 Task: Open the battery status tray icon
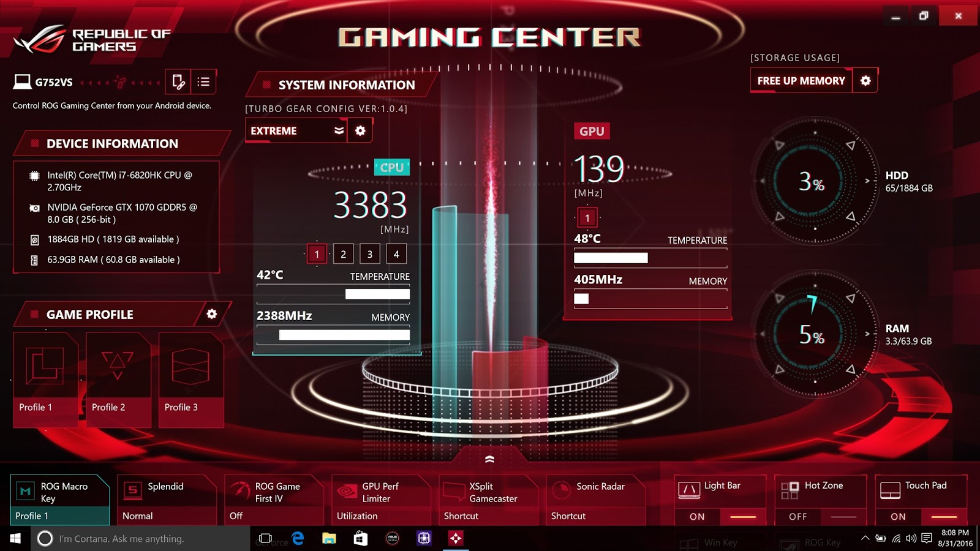click(880, 538)
